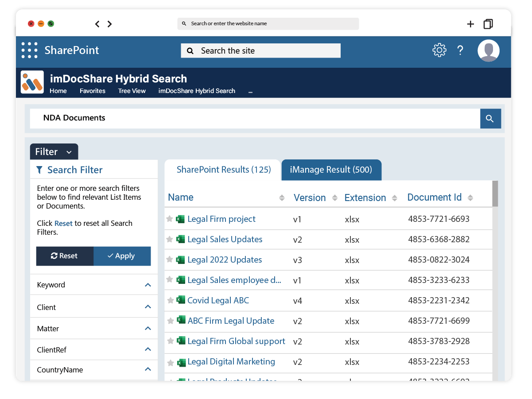
Task: Expand the Matter filter section
Action: coord(148,328)
